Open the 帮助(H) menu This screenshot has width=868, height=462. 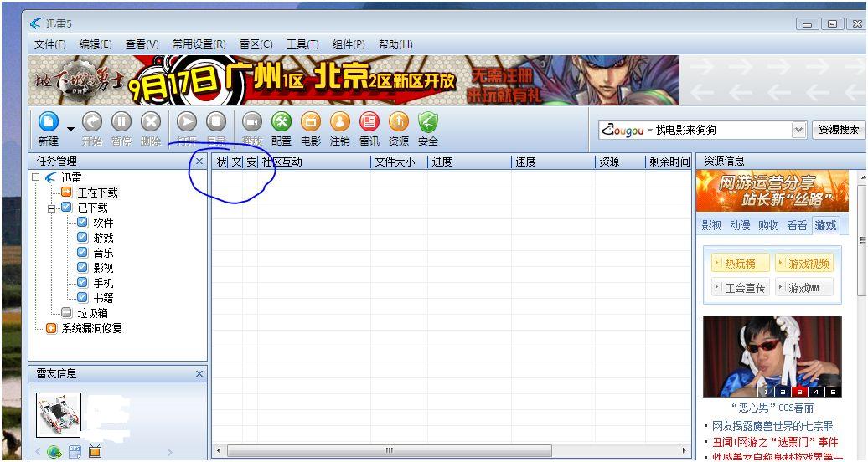click(395, 44)
